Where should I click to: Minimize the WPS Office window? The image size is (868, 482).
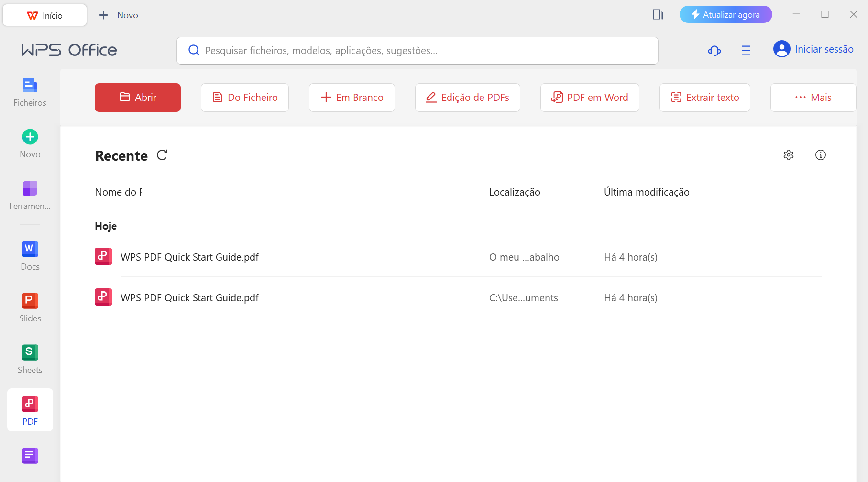click(x=796, y=14)
